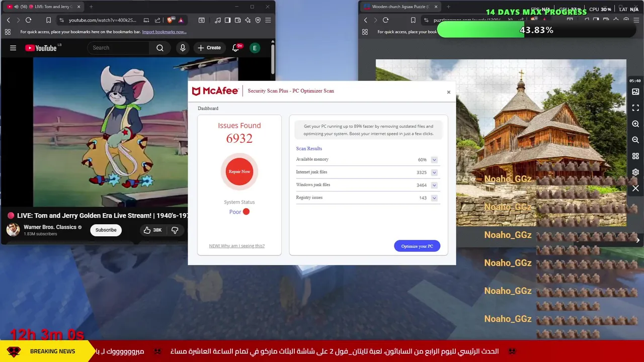This screenshot has width=644, height=362.
Task: Open the apps grid in puzzle bookmarks bar
Action: pos(365,32)
